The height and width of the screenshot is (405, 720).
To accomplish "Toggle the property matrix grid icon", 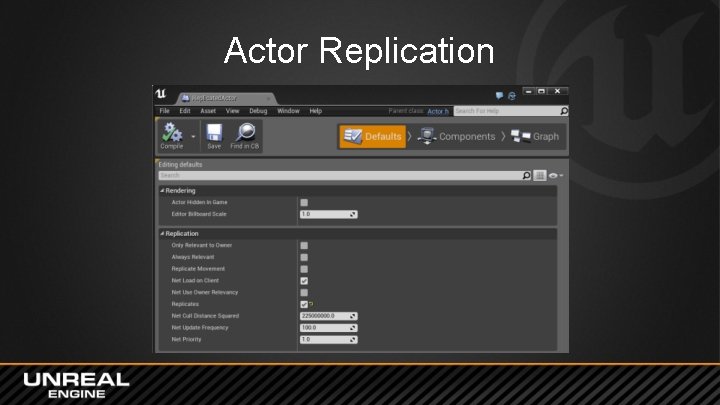I will pyautogui.click(x=540, y=175).
